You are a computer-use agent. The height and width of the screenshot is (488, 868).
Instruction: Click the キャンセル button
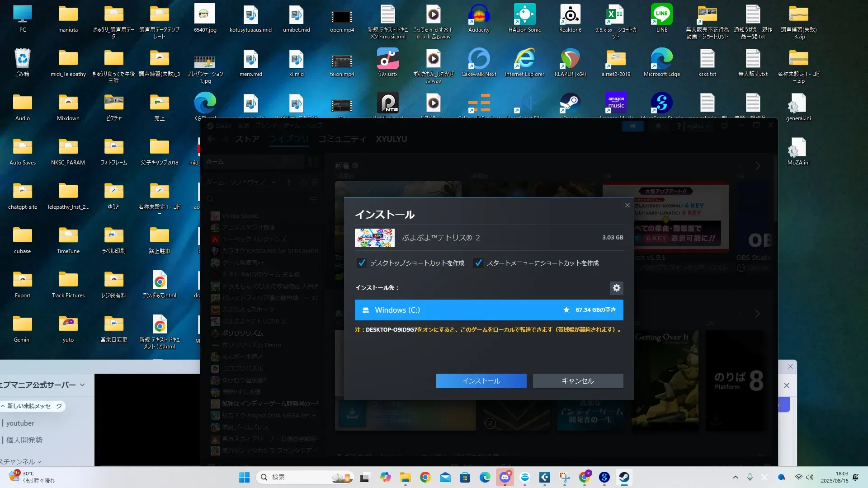tap(578, 381)
